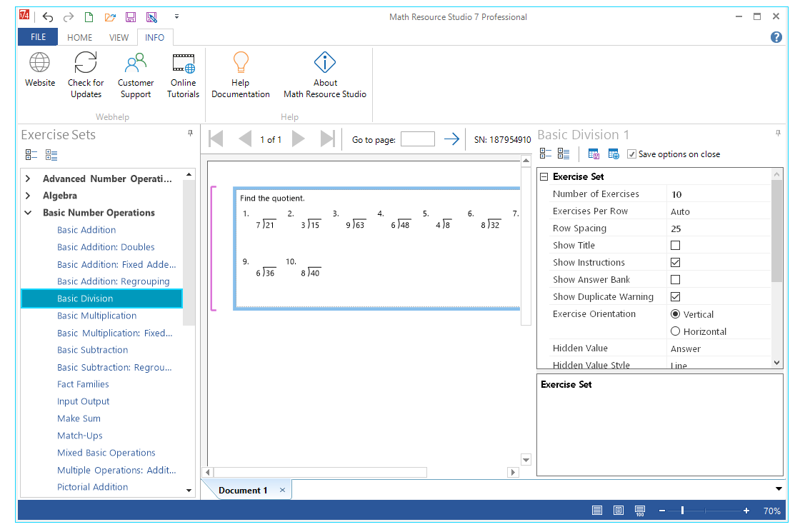Image resolution: width=795 pixels, height=532 pixels.
Task: Open the VIEW ribbon tab
Action: tap(119, 37)
